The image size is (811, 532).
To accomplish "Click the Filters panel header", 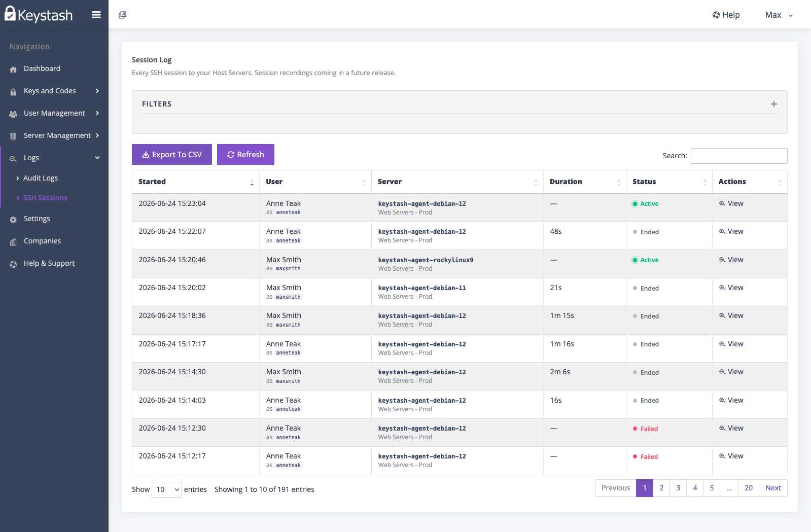I will [460, 104].
